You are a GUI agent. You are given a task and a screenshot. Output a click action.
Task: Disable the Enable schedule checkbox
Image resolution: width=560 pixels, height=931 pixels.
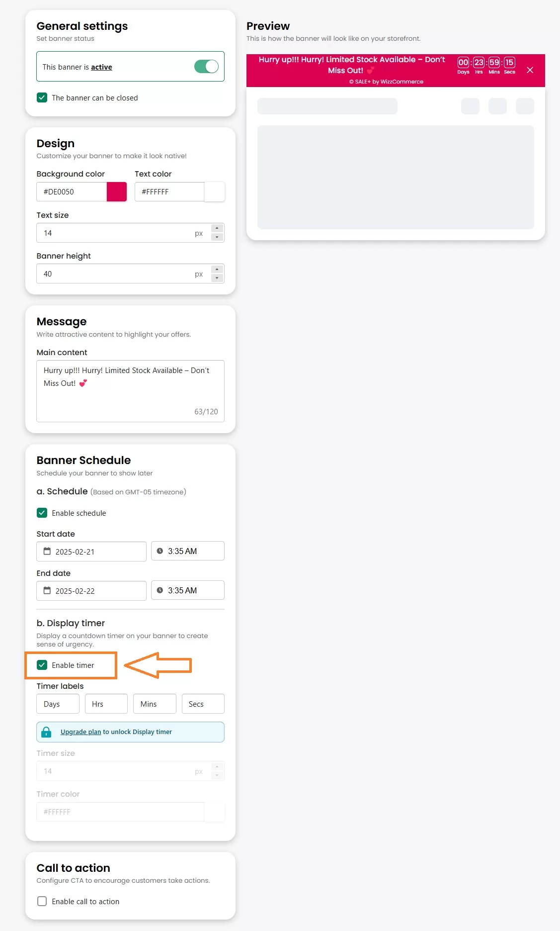point(42,513)
